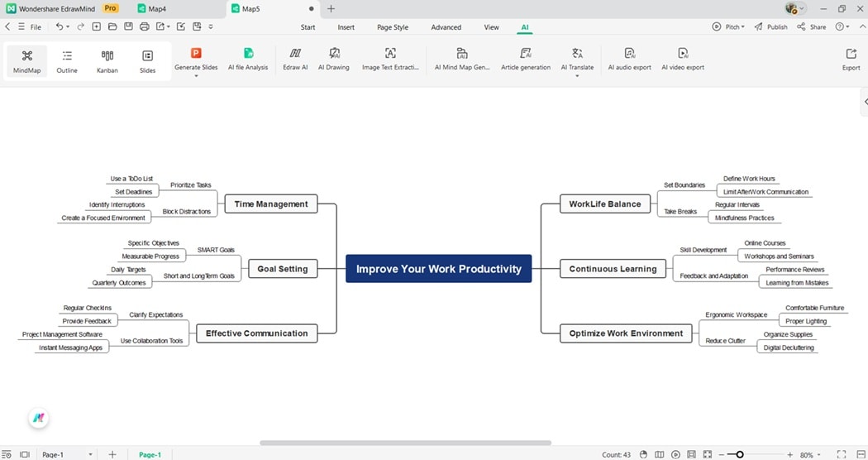Expand the quick access toolbar options
Screen dimensions: 868x460
tap(211, 26)
